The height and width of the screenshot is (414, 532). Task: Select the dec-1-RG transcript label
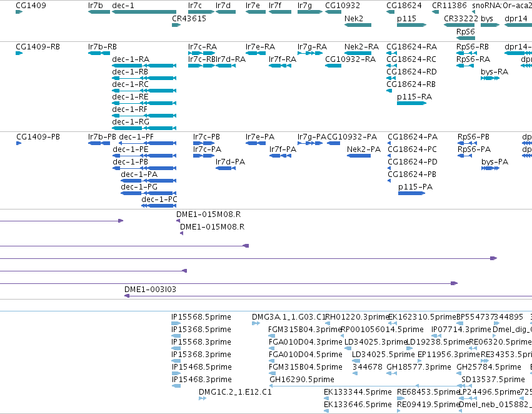(131, 121)
